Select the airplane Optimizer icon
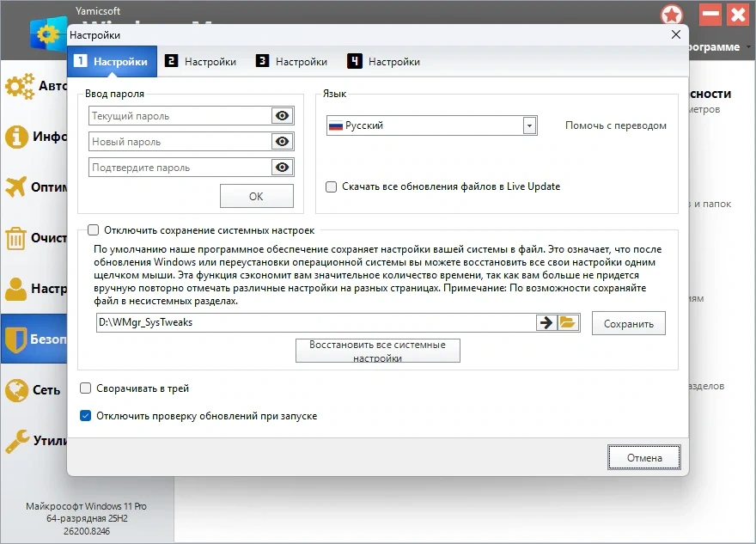 15,186
